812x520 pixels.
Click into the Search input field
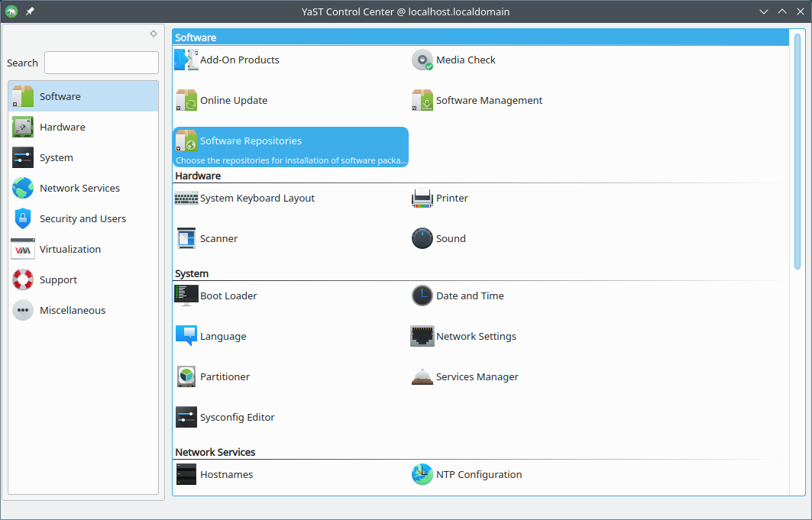click(x=102, y=63)
